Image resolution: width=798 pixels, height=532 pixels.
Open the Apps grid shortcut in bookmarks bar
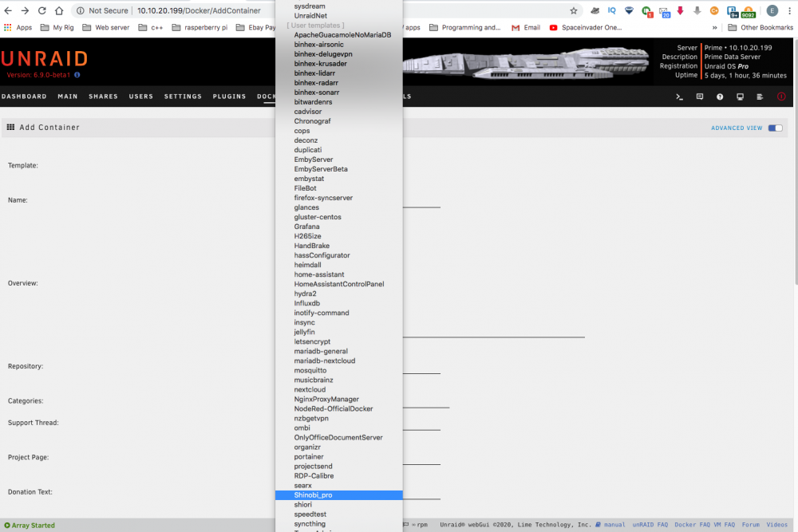(x=18, y=27)
